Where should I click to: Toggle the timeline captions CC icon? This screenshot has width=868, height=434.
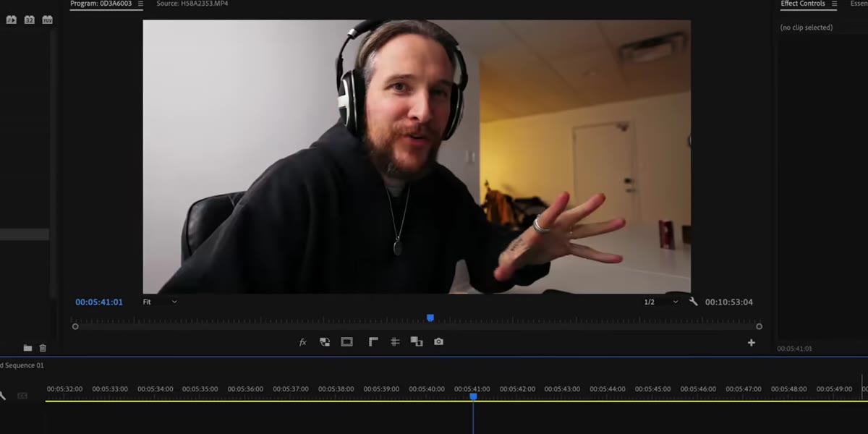[x=22, y=396]
